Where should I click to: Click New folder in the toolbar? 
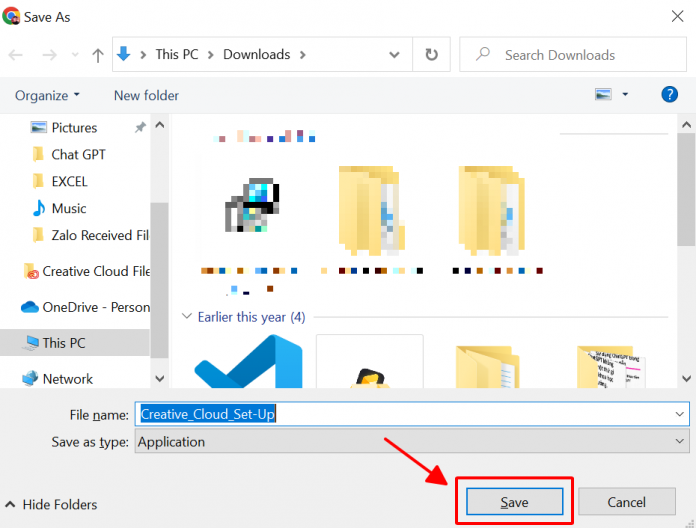click(x=146, y=95)
